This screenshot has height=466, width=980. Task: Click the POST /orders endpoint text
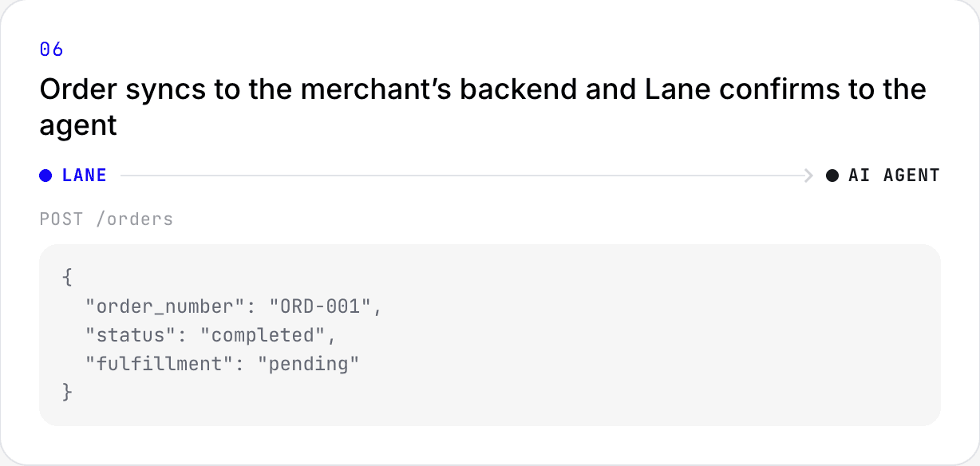coord(106,219)
